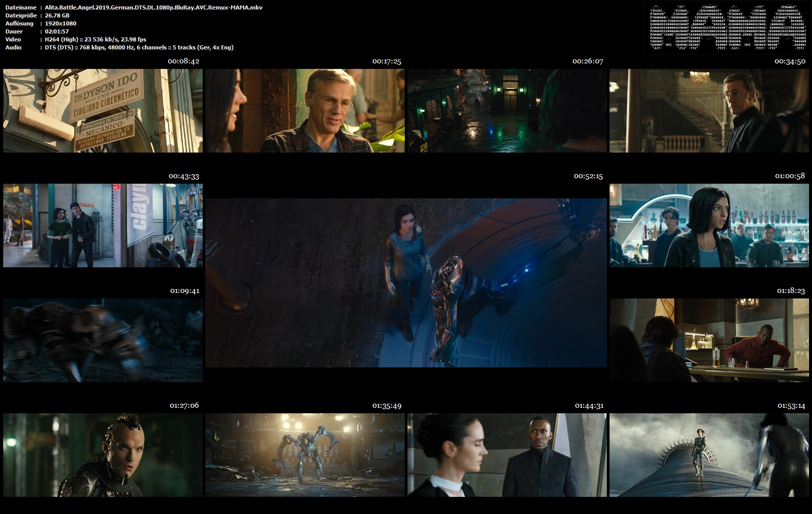
Task: Click the H264 video codec info line
Action: [96, 39]
